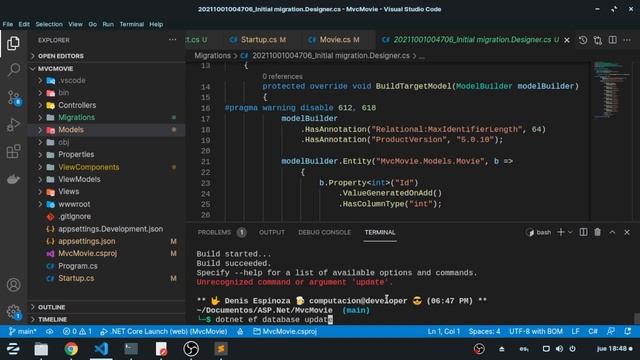Click the main branch status bar item
This screenshot has width=640, height=360.
23,331
